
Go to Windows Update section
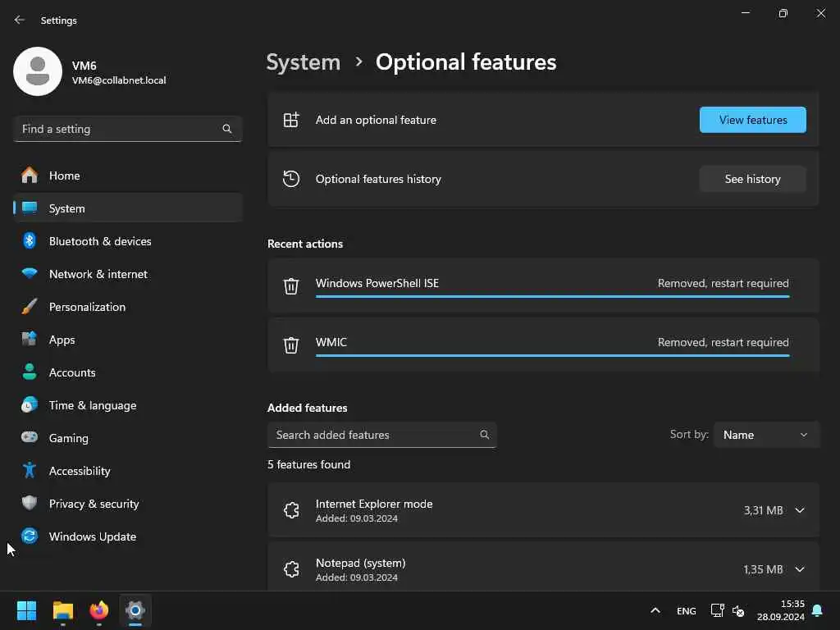pyautogui.click(x=92, y=536)
